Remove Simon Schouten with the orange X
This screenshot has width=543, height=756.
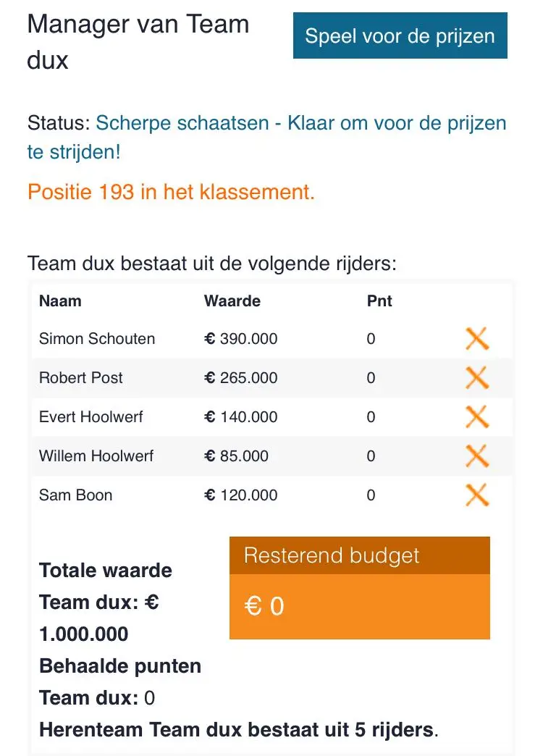pyautogui.click(x=477, y=338)
